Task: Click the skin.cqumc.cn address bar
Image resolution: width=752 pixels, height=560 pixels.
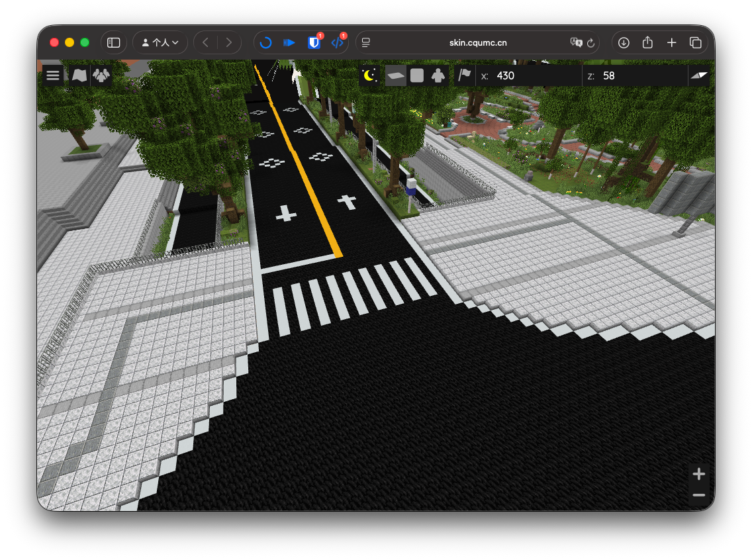Action: point(478,42)
